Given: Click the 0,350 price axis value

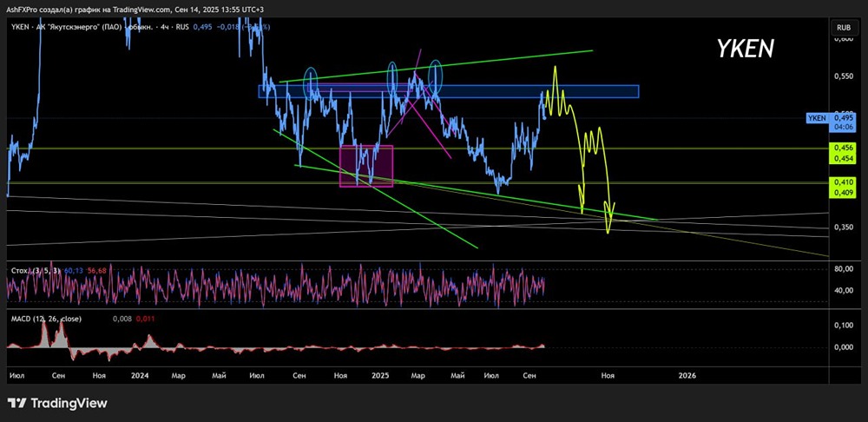Looking at the screenshot, I should click(844, 227).
